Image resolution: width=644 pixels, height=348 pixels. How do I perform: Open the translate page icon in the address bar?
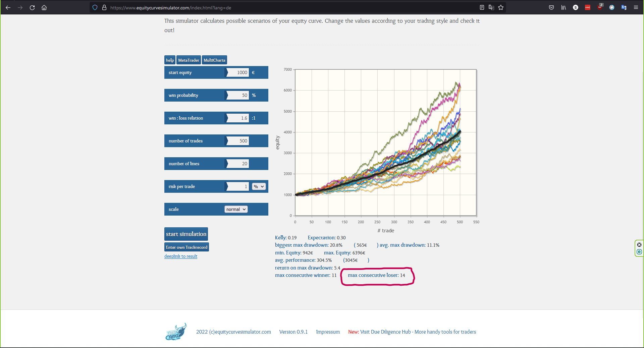point(491,7)
